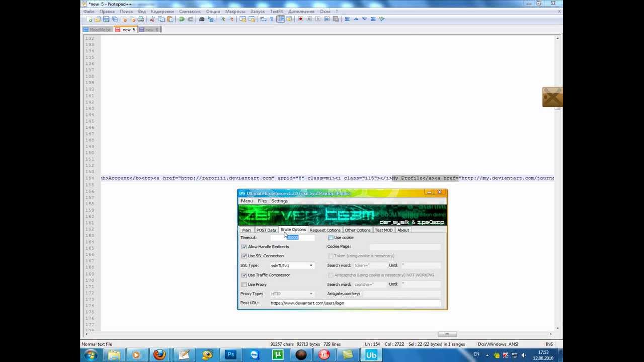Open the Кодировки menu in Notepad++
This screenshot has height=362, width=644.
click(x=162, y=11)
